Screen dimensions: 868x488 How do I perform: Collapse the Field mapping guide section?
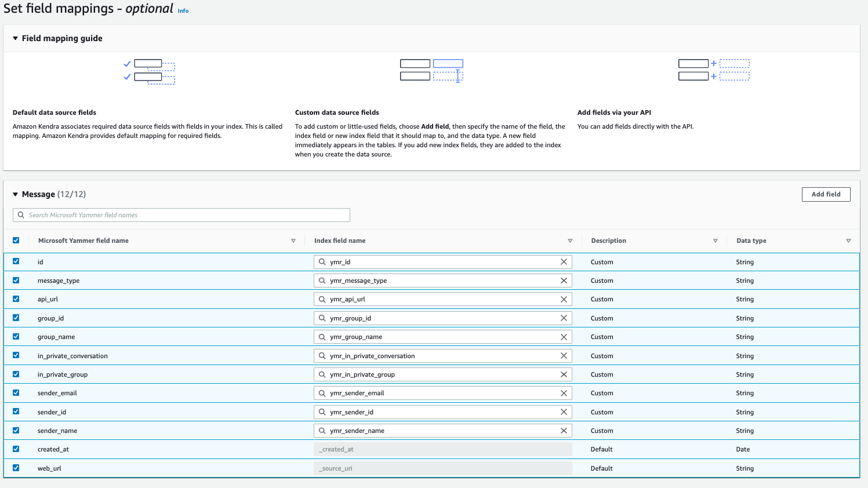coord(15,38)
